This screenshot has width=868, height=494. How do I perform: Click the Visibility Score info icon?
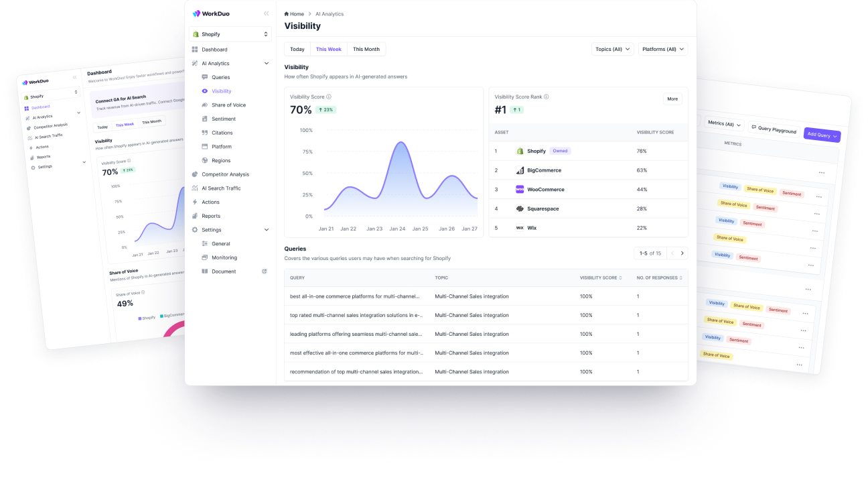(329, 97)
